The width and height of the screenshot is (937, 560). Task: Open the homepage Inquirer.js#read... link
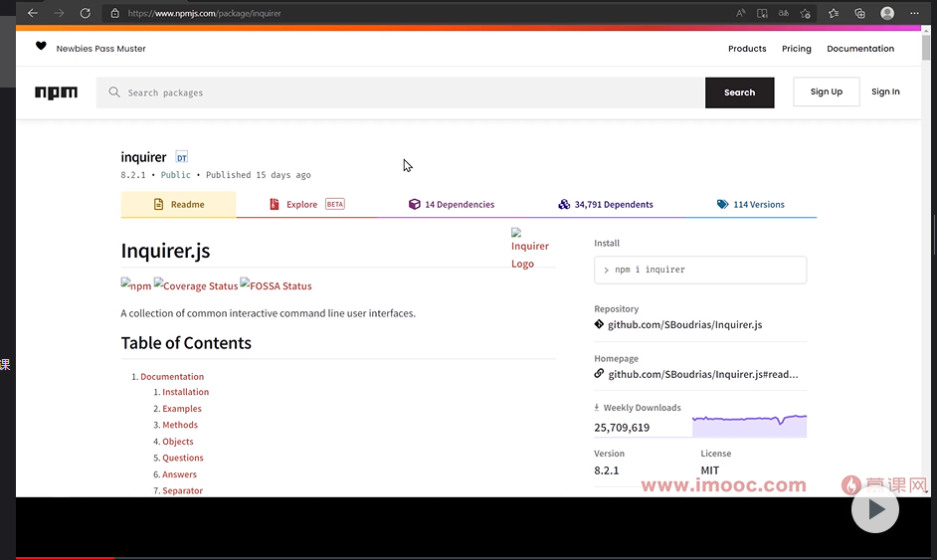[703, 374]
